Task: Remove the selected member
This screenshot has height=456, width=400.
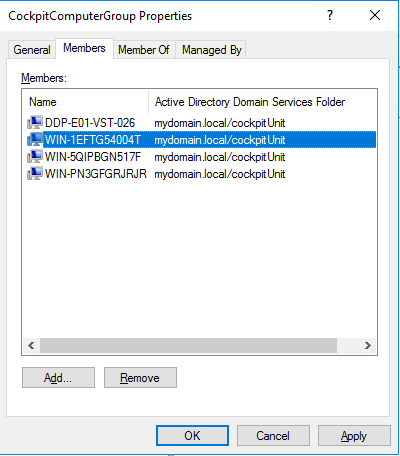Action: 140,378
